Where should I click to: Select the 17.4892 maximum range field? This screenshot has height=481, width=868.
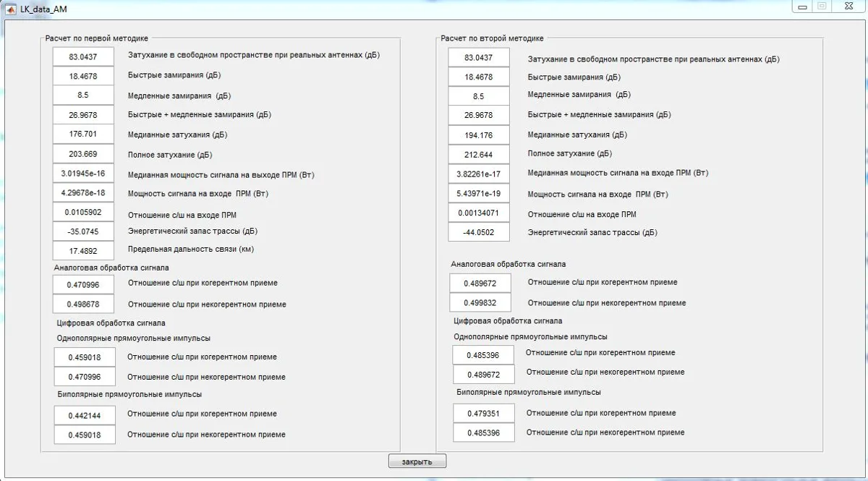tap(83, 250)
